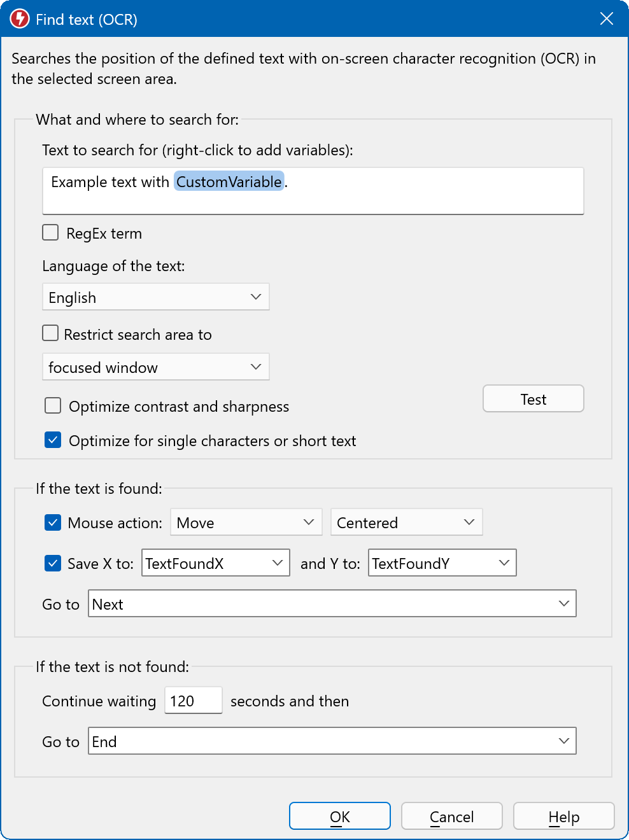
Task: Uncheck the Save X to checkbox
Action: pos(53,563)
